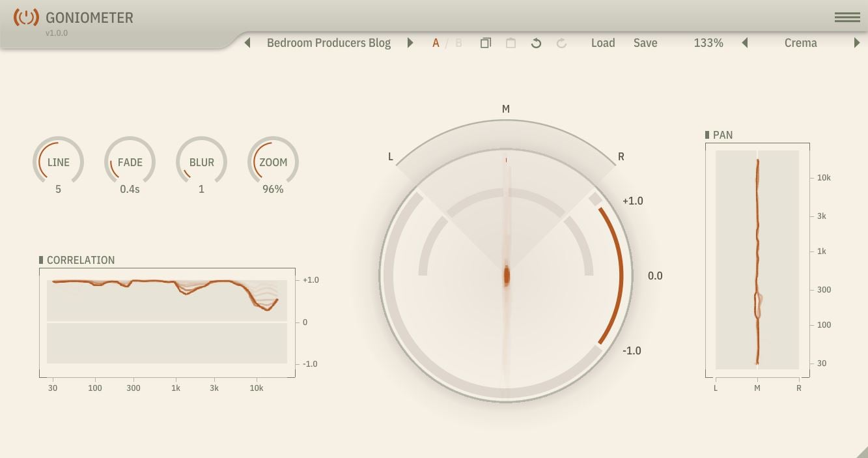
Task: Go to previous preset arrow
Action: click(247, 43)
